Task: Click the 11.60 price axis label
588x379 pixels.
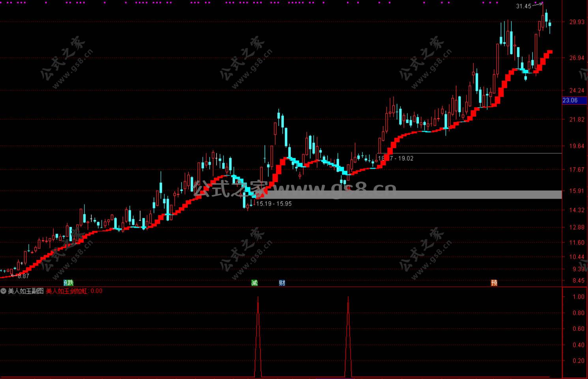Action: [577, 243]
